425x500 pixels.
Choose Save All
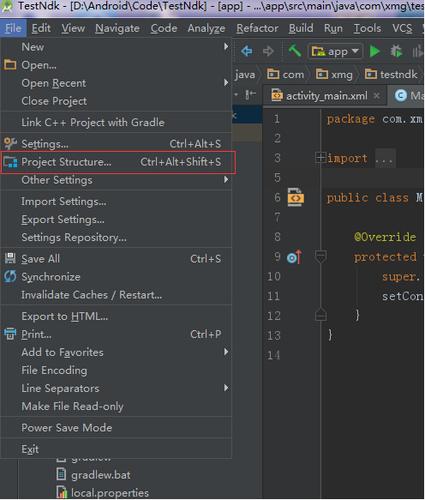coord(116,259)
